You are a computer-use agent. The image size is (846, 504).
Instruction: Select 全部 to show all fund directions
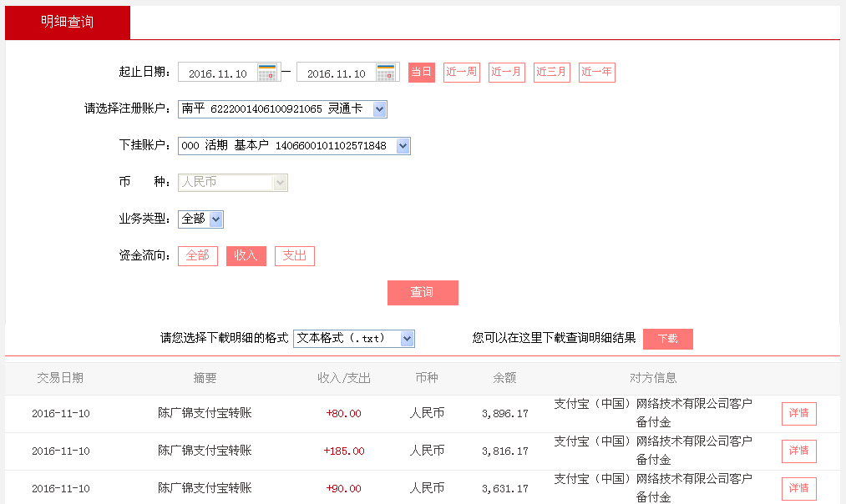(197, 255)
